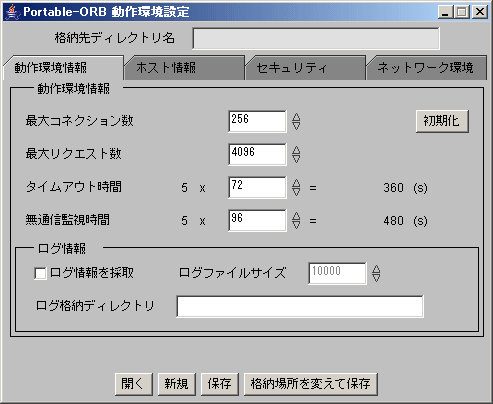Switch to the セキュリティ tab
493x404 pixels.
tap(306, 68)
